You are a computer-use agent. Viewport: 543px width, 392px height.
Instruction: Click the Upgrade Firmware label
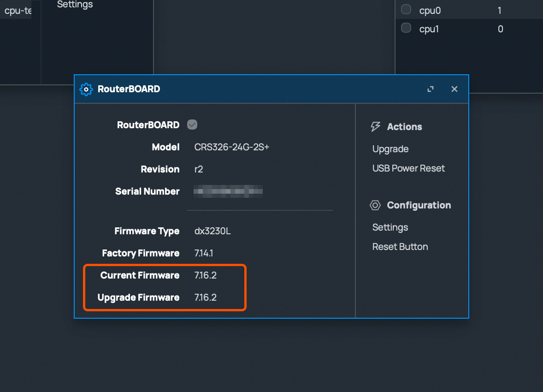pyautogui.click(x=139, y=297)
